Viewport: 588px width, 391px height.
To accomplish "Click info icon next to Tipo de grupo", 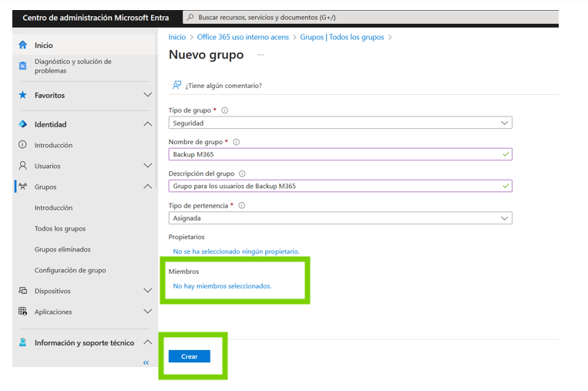I will coord(224,110).
